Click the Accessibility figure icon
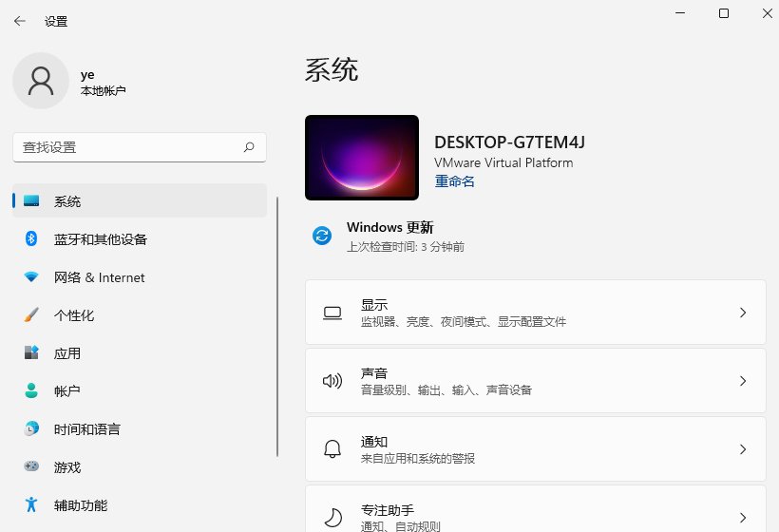Screen dimensions: 779x532 tap(31, 505)
